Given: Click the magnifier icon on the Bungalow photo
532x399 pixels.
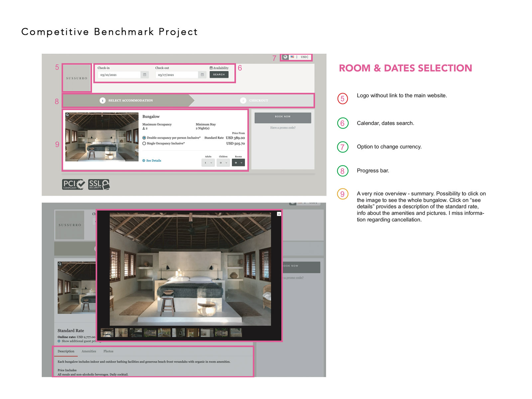Looking at the screenshot, I should [x=67, y=114].
